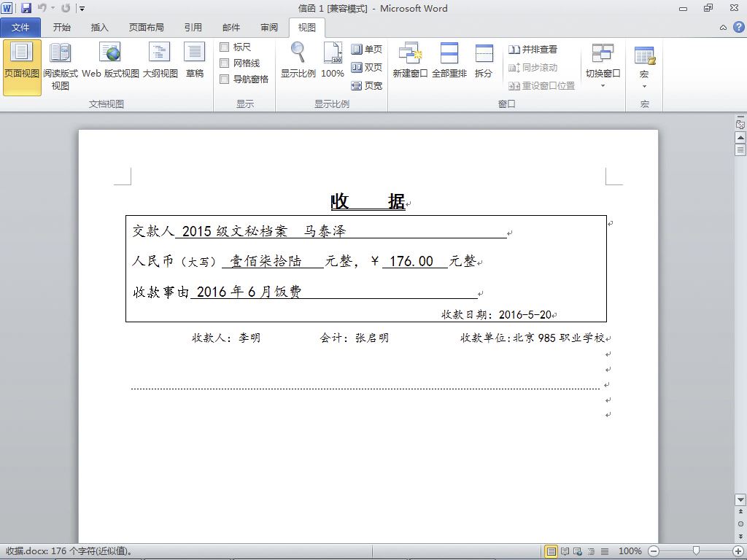
Task: Go to previous page double-arrow button
Action: coord(740,512)
